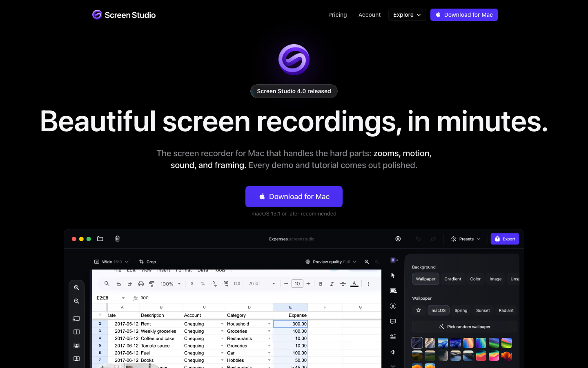
Task: Click the print icon in the spreadsheet toolbar
Action: click(x=141, y=284)
